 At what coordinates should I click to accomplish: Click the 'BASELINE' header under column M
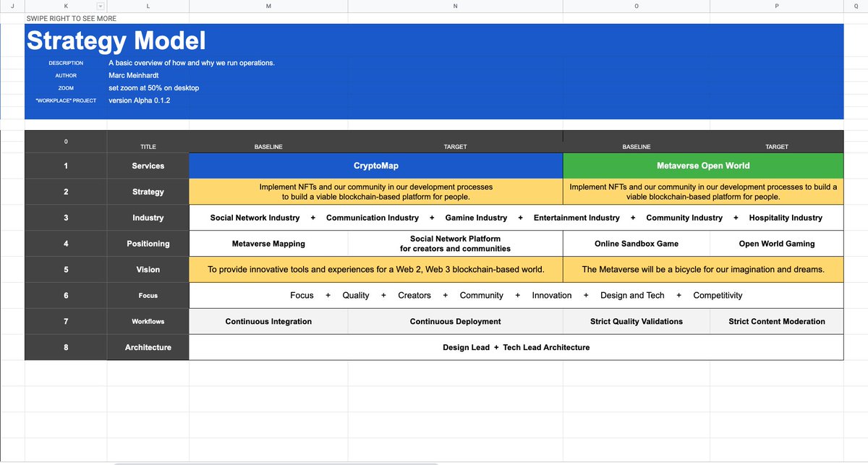[x=268, y=147]
